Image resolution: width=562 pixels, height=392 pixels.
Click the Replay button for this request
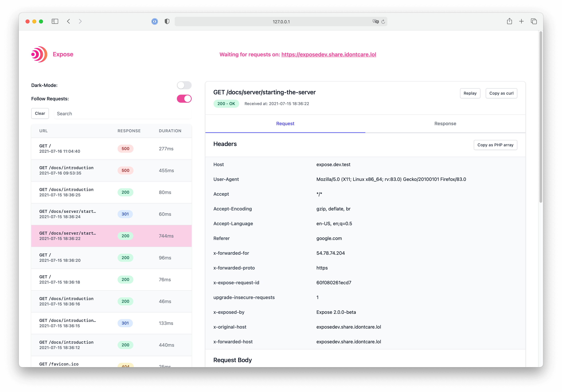pyautogui.click(x=470, y=93)
